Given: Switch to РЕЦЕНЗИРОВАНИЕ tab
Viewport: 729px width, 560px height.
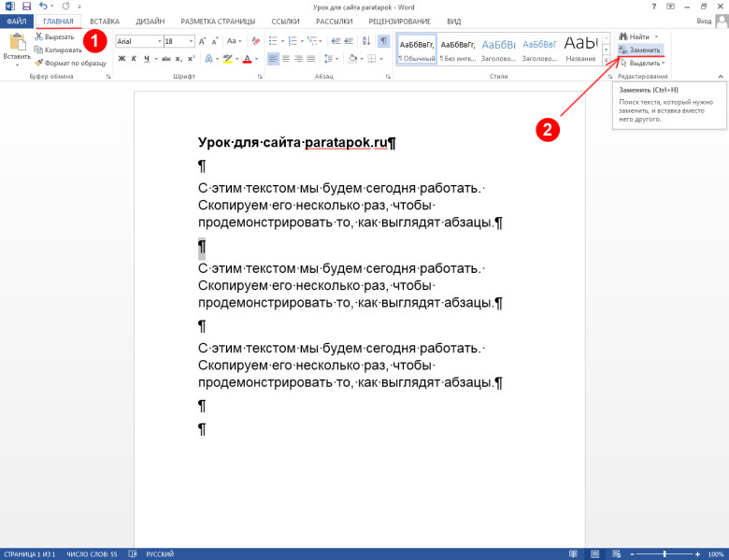Looking at the screenshot, I should pos(399,22).
